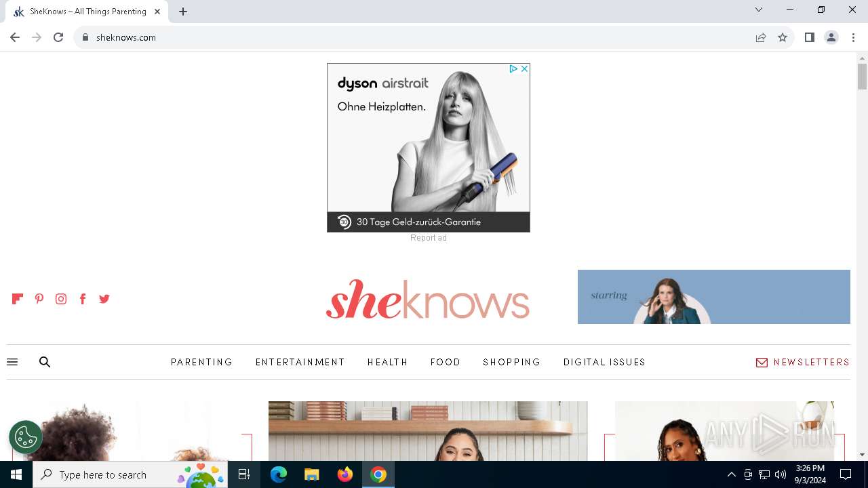Open the site search magnifier
The width and height of the screenshot is (868, 488).
(45, 362)
